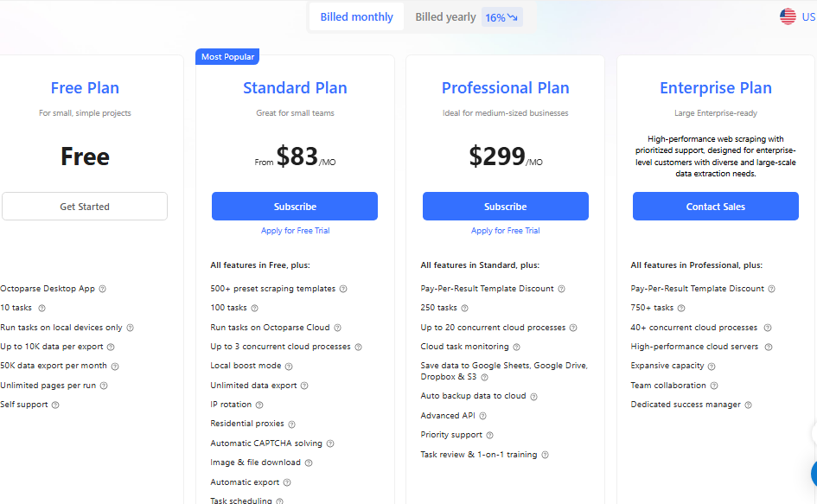Select Billed monthly pricing option
This screenshot has height=504, width=817.
point(356,17)
